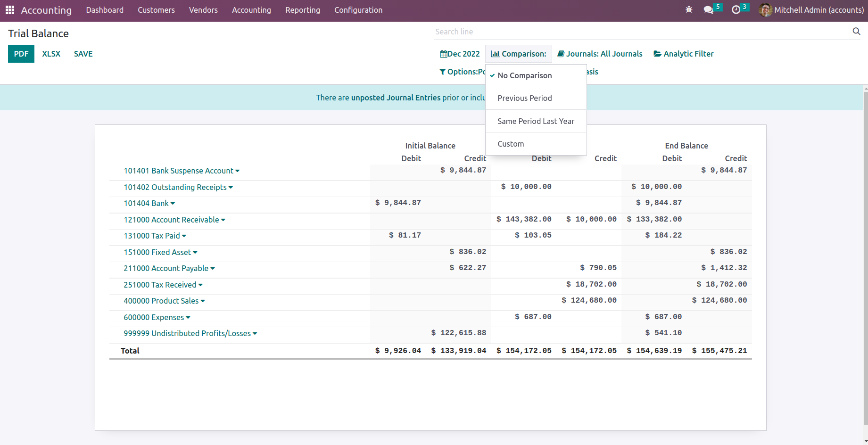Export report as XLSX

pos(51,54)
